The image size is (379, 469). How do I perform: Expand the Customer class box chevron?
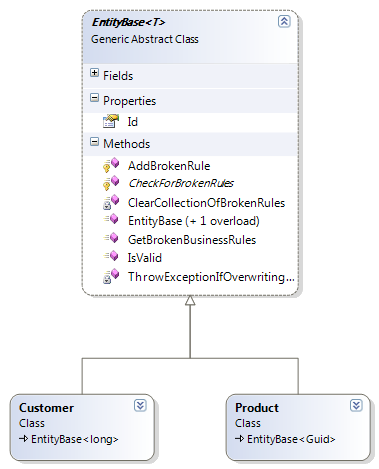140,405
